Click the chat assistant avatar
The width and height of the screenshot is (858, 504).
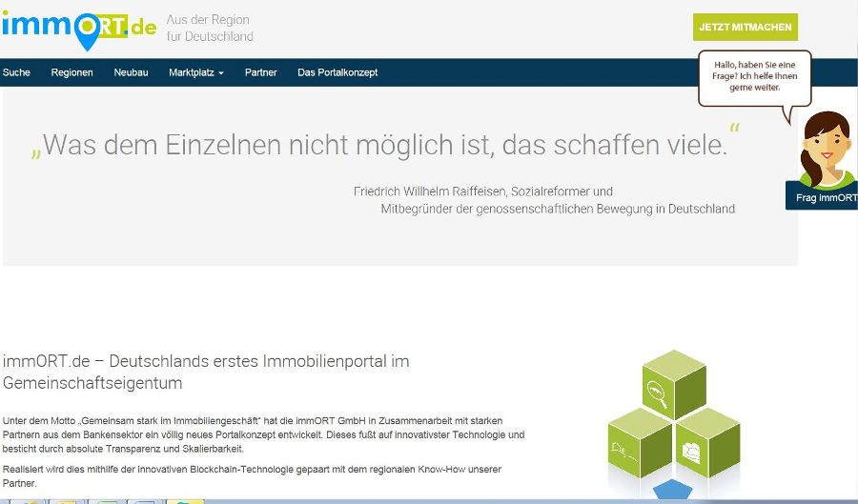coord(827,150)
